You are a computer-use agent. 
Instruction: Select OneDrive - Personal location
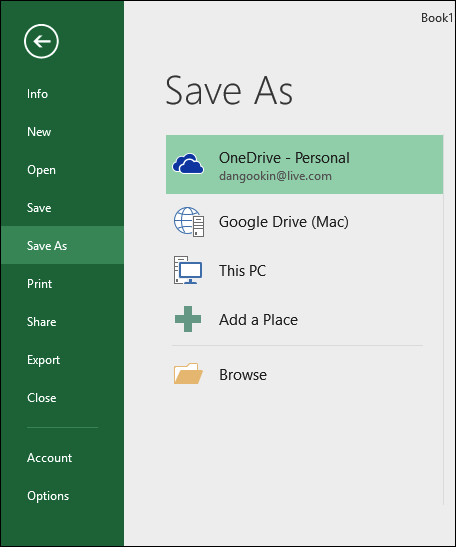305,164
